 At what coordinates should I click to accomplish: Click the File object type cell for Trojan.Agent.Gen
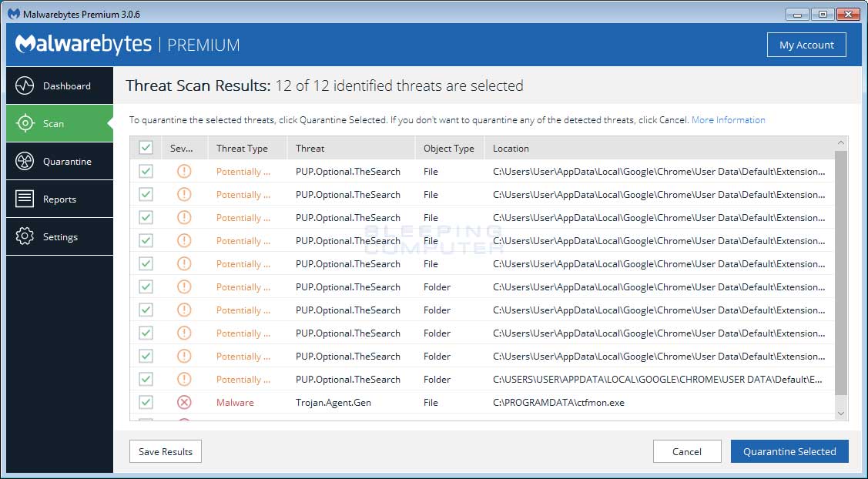[x=431, y=403]
